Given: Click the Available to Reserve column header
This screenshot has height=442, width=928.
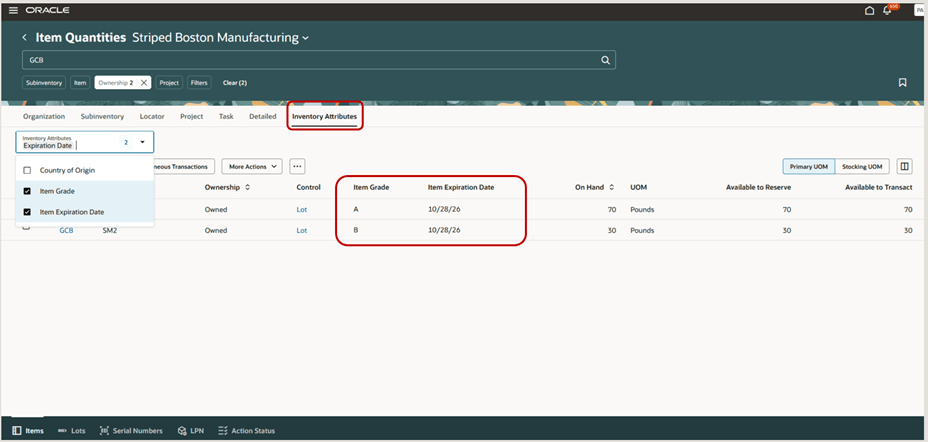Looking at the screenshot, I should [x=759, y=187].
